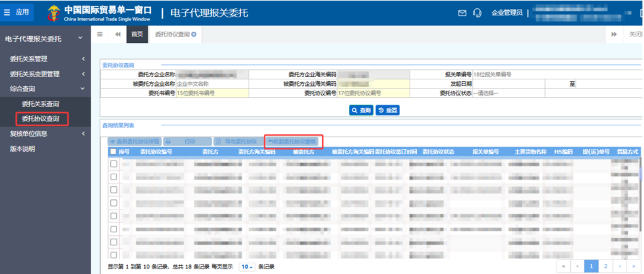The height and width of the screenshot is (274, 644).
Task: Open the mail envelope icon in header
Action: [x=462, y=13]
